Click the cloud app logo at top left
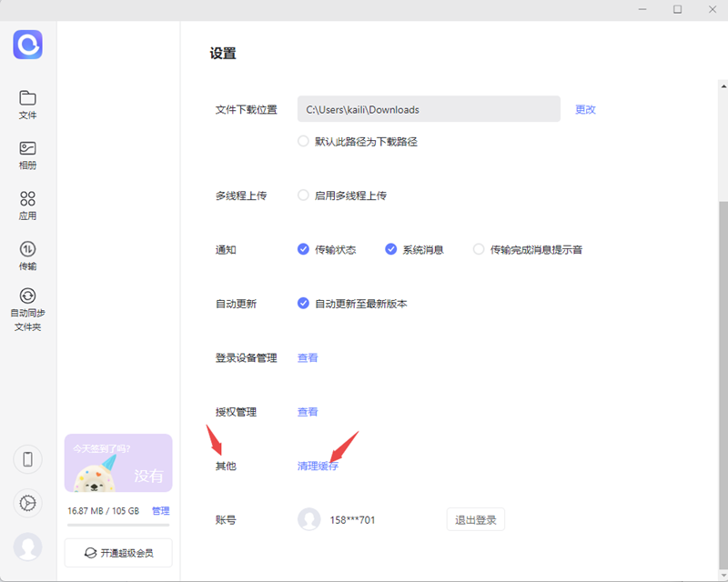The height and width of the screenshot is (582, 728). click(27, 45)
